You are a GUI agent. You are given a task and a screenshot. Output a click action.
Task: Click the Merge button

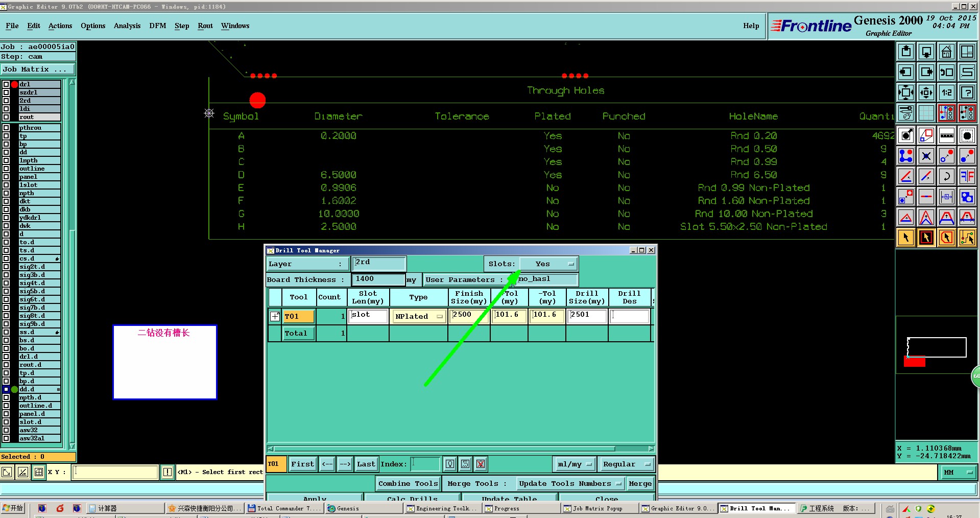click(x=640, y=483)
